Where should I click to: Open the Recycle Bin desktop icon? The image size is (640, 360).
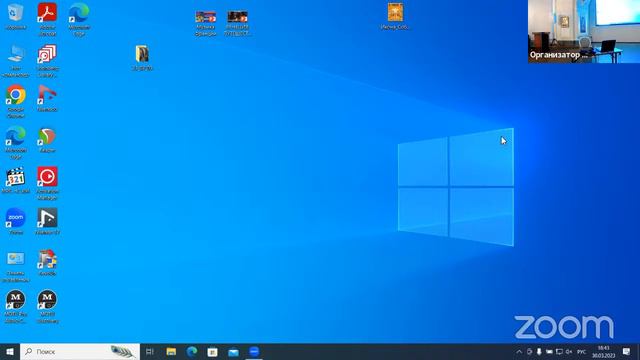point(16,13)
